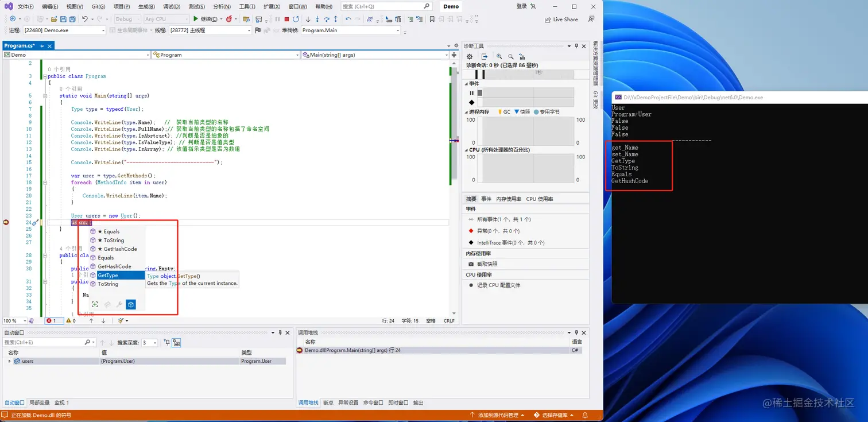This screenshot has height=422, width=868.
Task: Click the Step Over curved-arrow icon
Action: pos(327,19)
